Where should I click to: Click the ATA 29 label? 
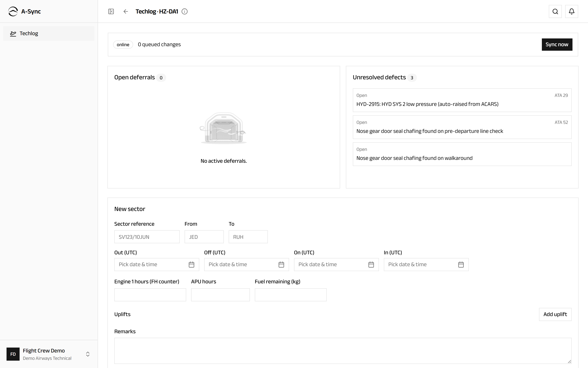pyautogui.click(x=561, y=95)
